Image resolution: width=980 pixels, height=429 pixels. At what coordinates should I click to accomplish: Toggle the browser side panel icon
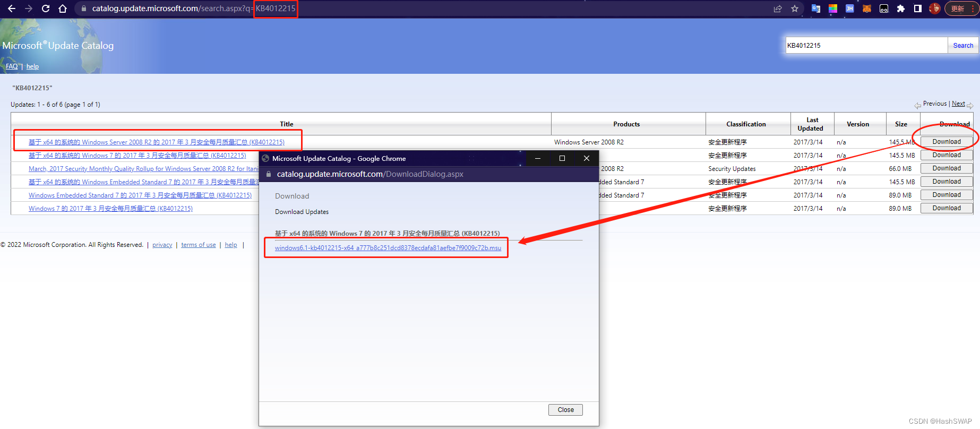click(x=918, y=8)
